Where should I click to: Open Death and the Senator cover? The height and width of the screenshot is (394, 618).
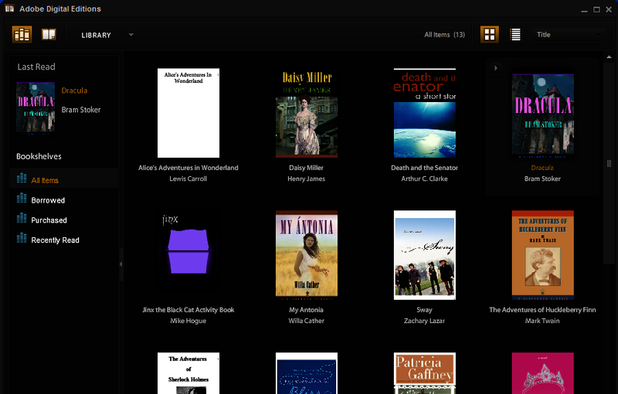coord(425,113)
